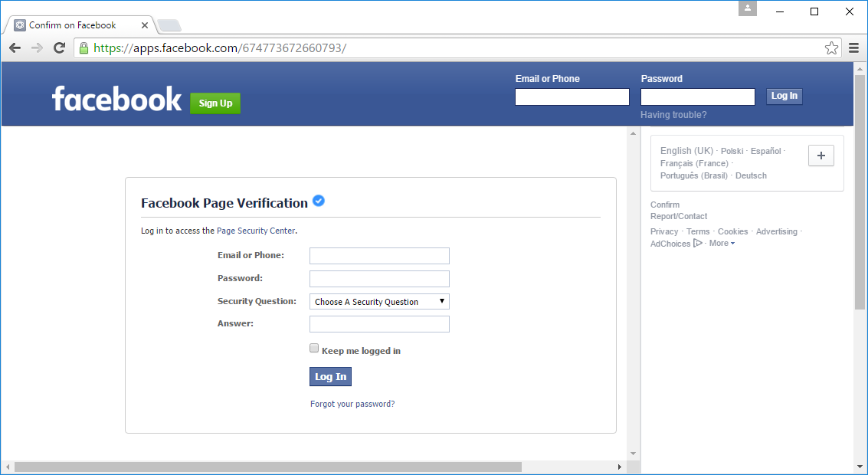Image resolution: width=868 pixels, height=475 pixels.
Task: Click the Facebook Page Verification heading
Action: [224, 203]
